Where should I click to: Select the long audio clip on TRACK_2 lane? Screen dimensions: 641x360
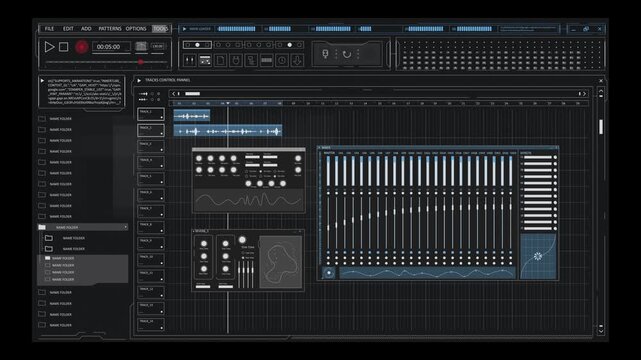point(228,131)
